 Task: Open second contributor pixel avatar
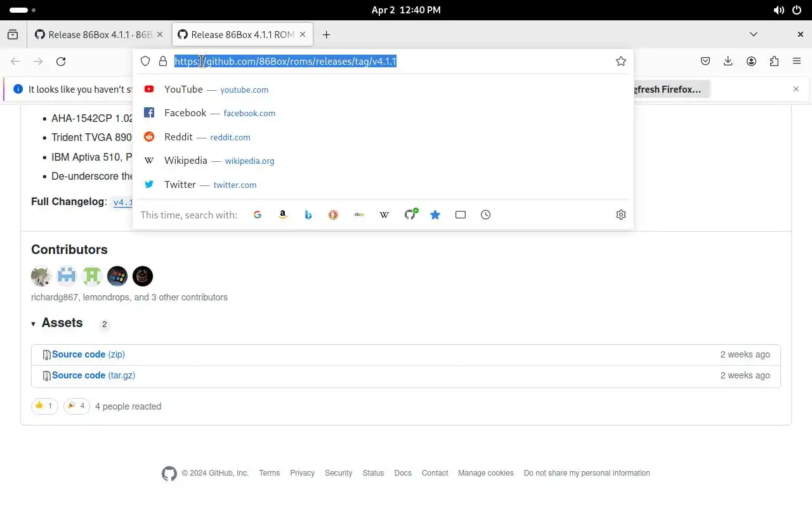pyautogui.click(x=67, y=276)
